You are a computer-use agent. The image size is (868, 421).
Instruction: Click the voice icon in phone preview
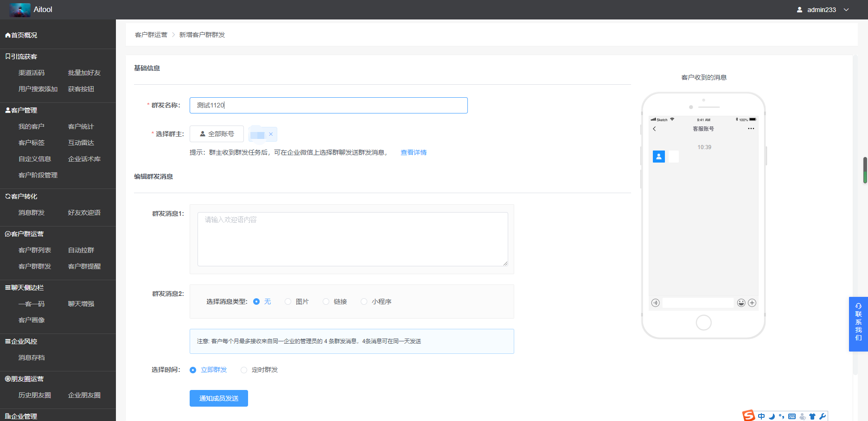(655, 303)
